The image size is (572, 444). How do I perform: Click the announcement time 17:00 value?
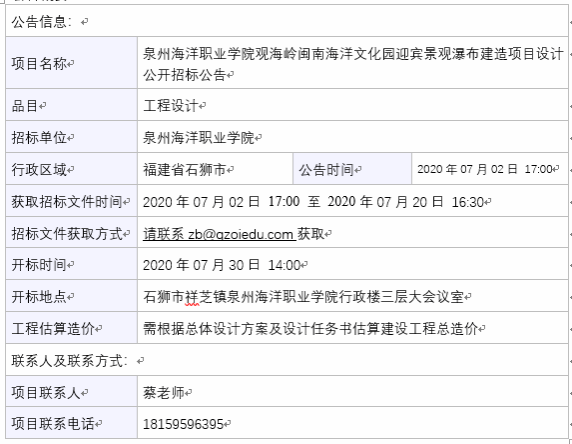538,169
